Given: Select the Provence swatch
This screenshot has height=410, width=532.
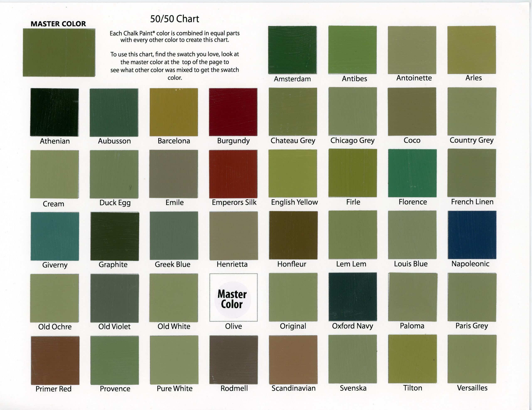Looking at the screenshot, I should [115, 360].
